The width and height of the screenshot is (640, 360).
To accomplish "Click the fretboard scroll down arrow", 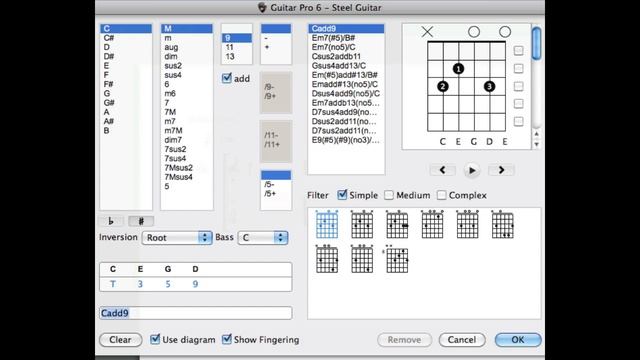I will [x=536, y=144].
